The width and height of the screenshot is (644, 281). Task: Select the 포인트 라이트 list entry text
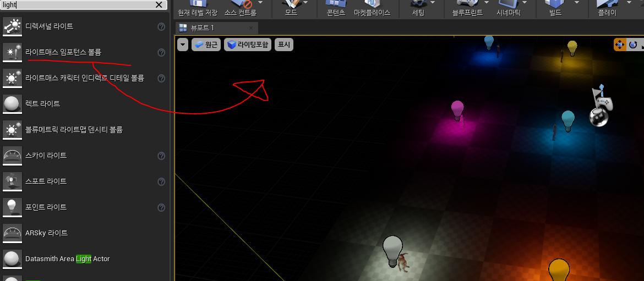(x=46, y=207)
